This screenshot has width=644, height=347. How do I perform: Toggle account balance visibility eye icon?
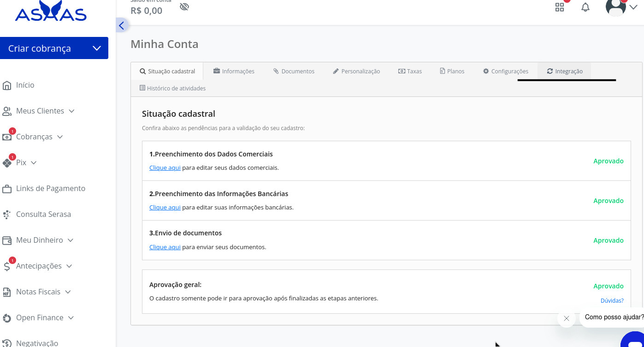184,7
